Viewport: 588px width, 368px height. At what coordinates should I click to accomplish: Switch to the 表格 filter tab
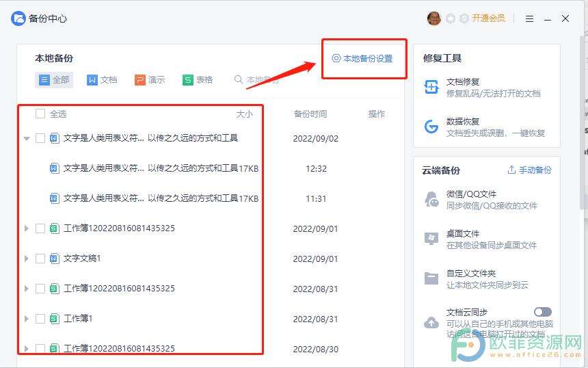coord(198,80)
